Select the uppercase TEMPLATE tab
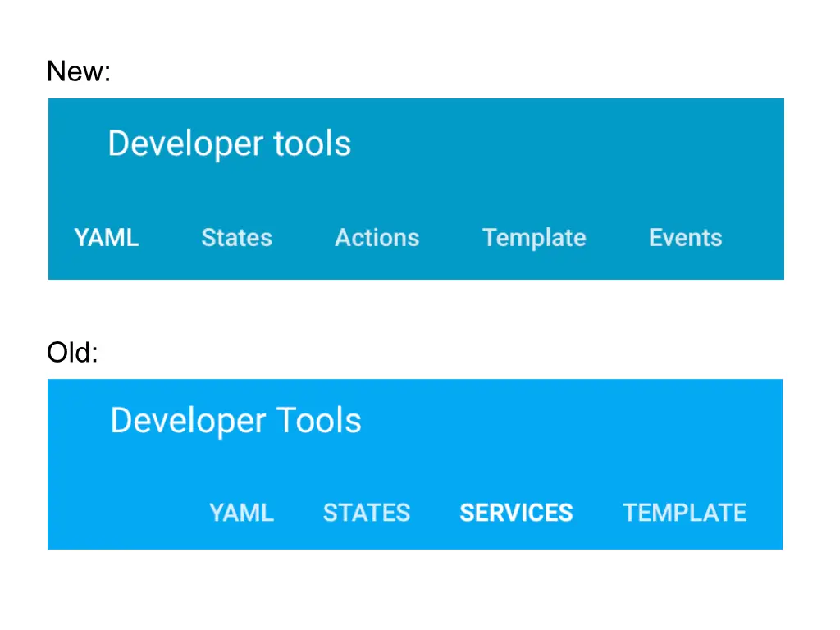Screen dimensions: 840x630 click(x=684, y=513)
